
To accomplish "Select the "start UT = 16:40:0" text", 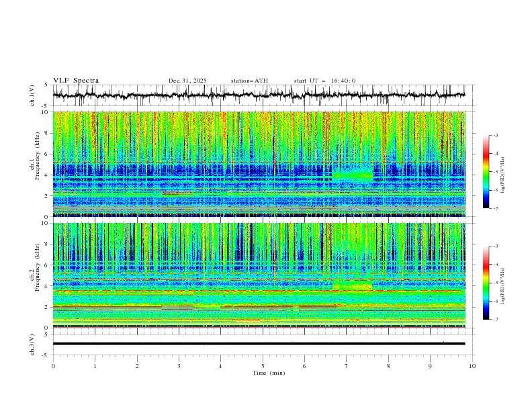I will pos(324,81).
